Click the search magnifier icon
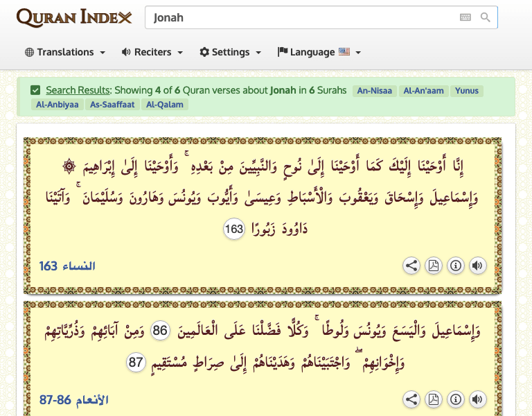The image size is (532, 416). (486, 17)
